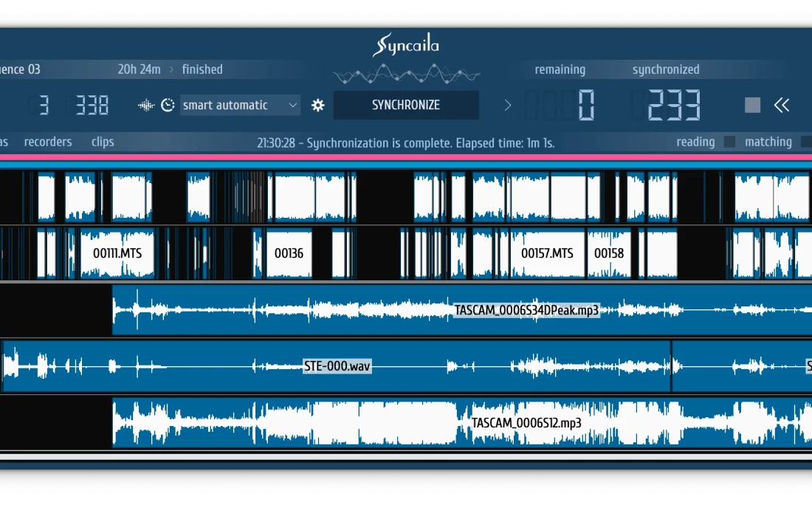812x505 pixels.
Task: Click the pink progress bar above timeline
Action: click(406, 157)
